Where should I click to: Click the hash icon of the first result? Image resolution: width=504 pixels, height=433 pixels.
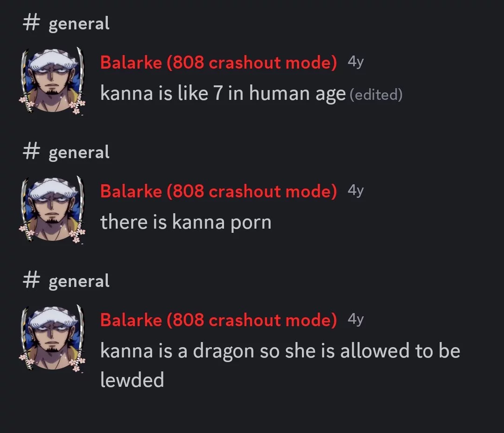pyautogui.click(x=31, y=23)
